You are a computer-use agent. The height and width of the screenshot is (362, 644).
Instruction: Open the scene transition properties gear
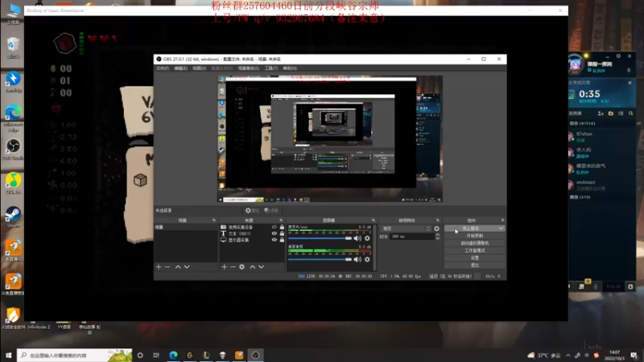click(x=436, y=228)
